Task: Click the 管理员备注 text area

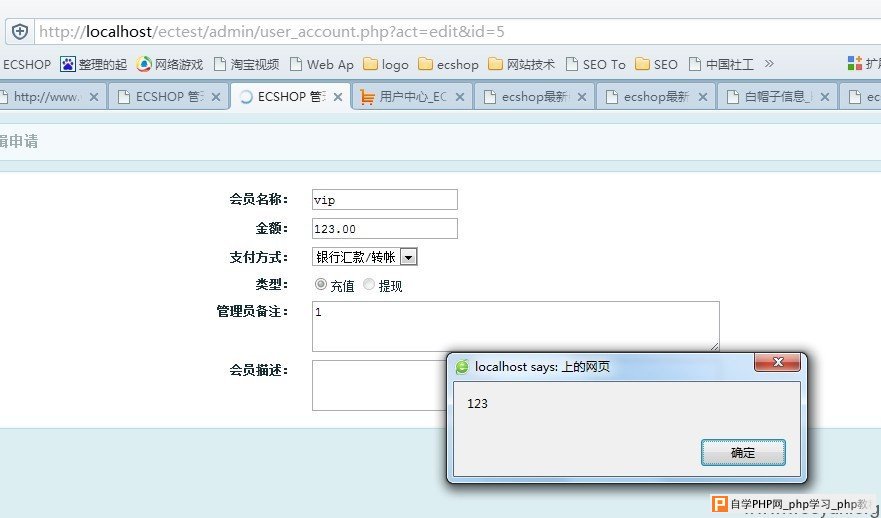Action: 516,326
